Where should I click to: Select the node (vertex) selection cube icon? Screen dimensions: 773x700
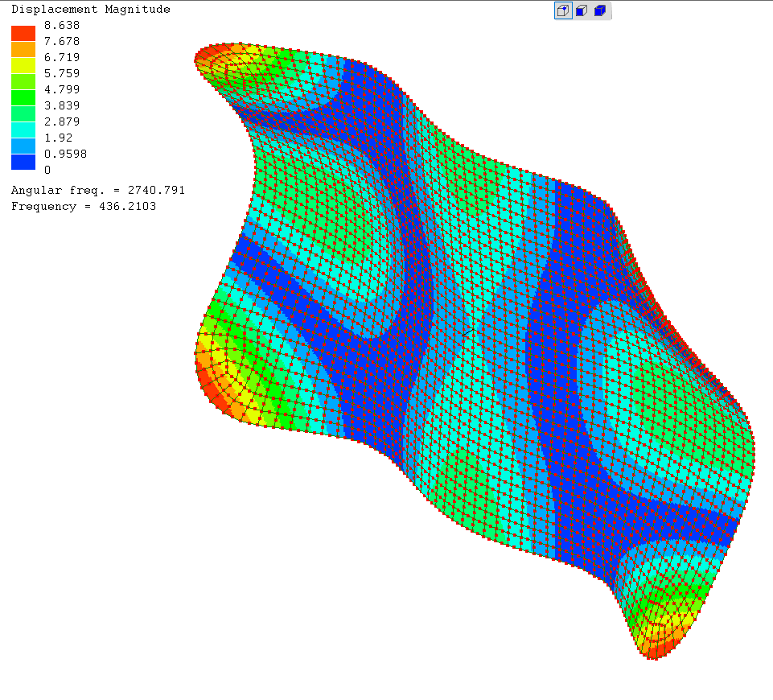563,10
